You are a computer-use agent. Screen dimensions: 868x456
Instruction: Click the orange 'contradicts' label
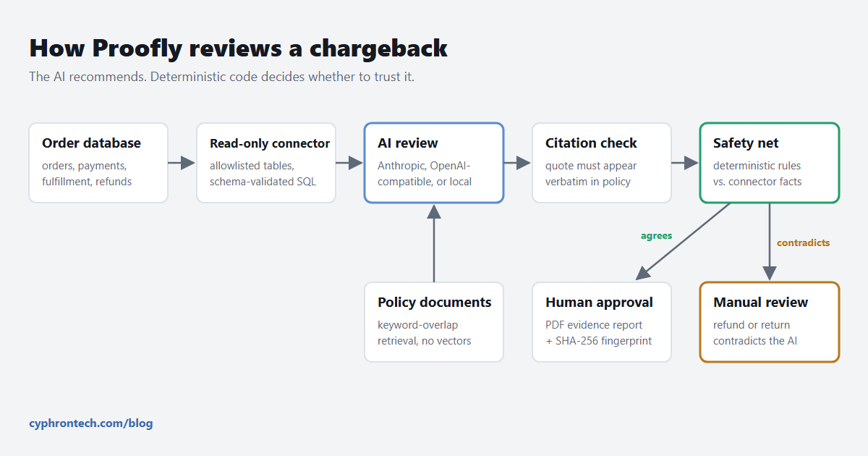803,243
